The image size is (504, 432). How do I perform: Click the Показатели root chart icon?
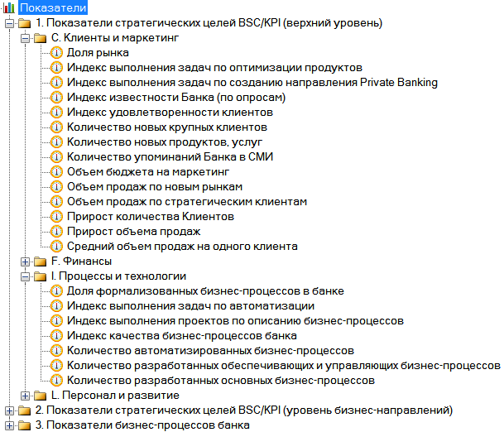[x=8, y=7]
